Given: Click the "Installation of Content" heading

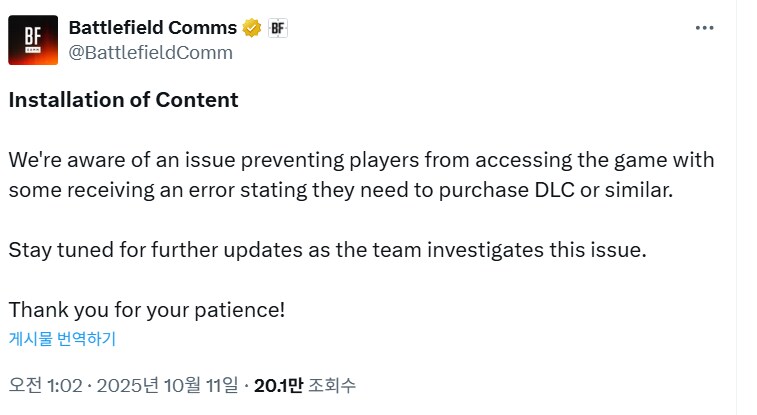Looking at the screenshot, I should click(123, 100).
